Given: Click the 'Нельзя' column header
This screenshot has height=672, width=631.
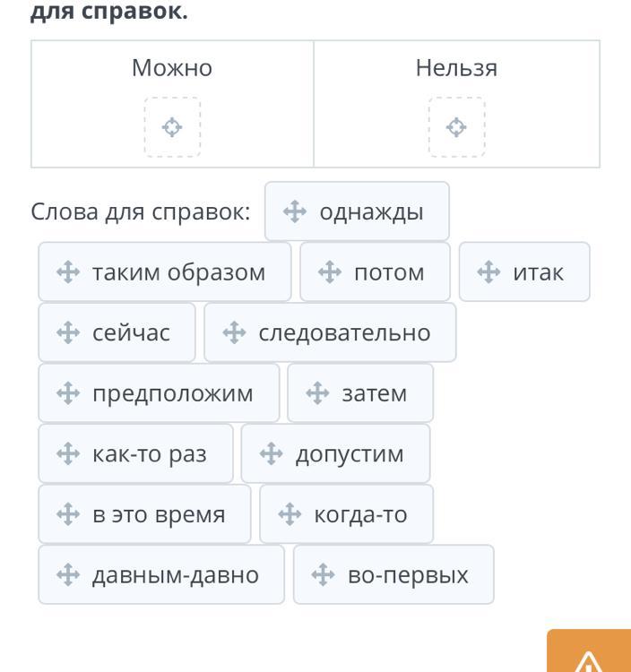Looking at the screenshot, I should (456, 68).
